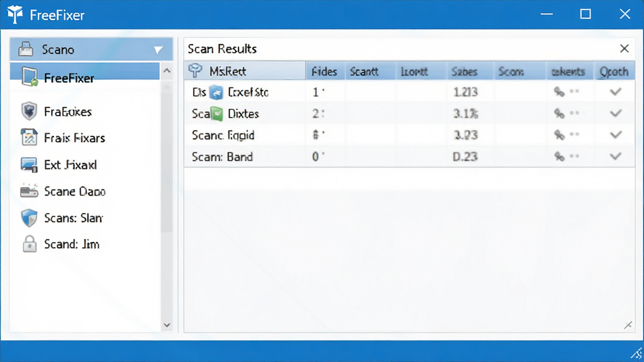Toggle the checkmark in Sca Dixtes row
The width and height of the screenshot is (644, 362).
615,113
